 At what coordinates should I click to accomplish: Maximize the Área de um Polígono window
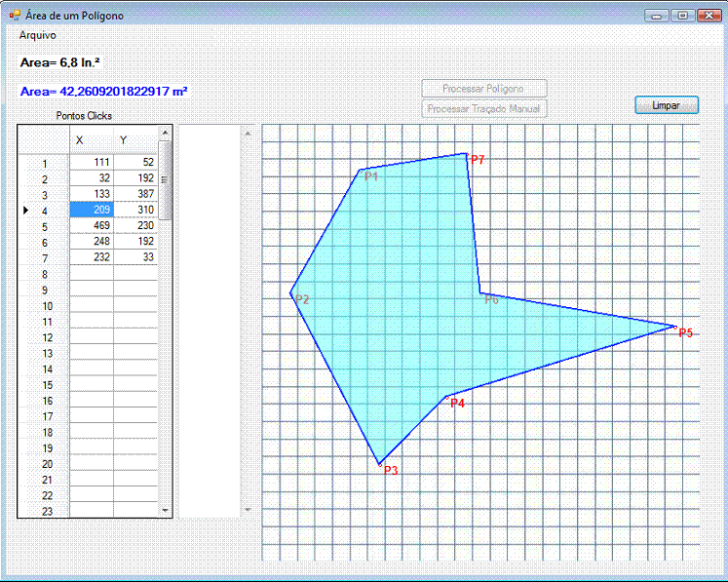coord(682,16)
